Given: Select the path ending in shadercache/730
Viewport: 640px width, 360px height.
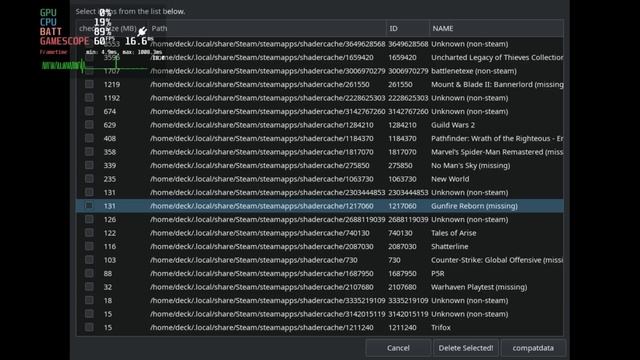Looking at the screenshot, I should (x=253, y=260).
